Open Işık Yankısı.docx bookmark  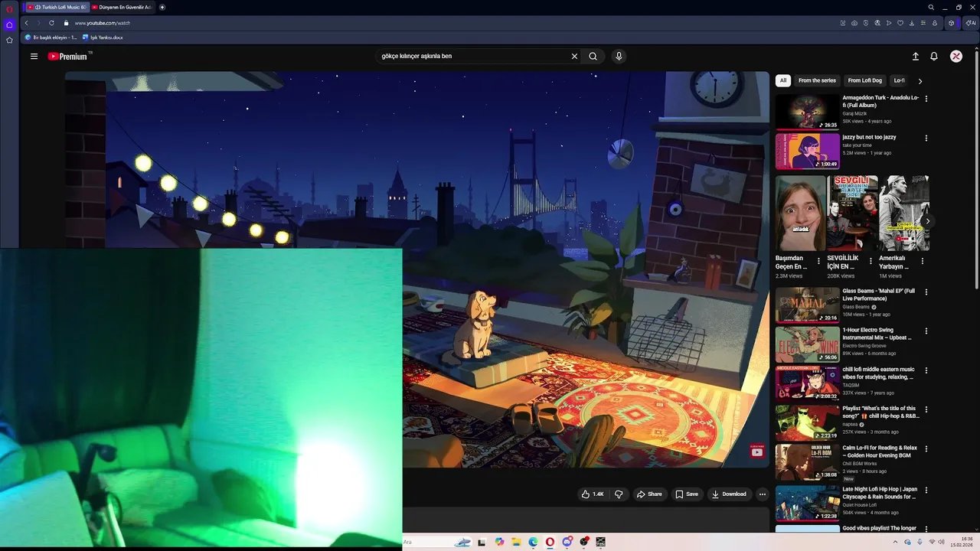(102, 37)
